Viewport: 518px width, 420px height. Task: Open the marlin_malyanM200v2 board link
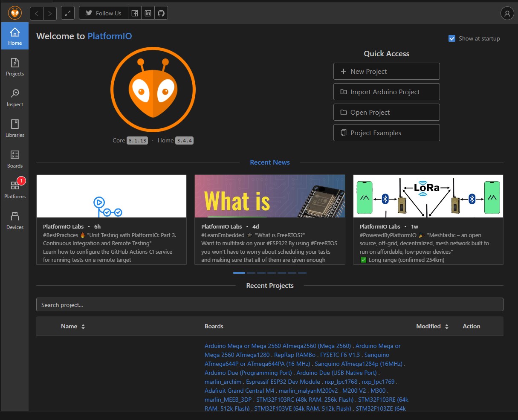coord(308,391)
